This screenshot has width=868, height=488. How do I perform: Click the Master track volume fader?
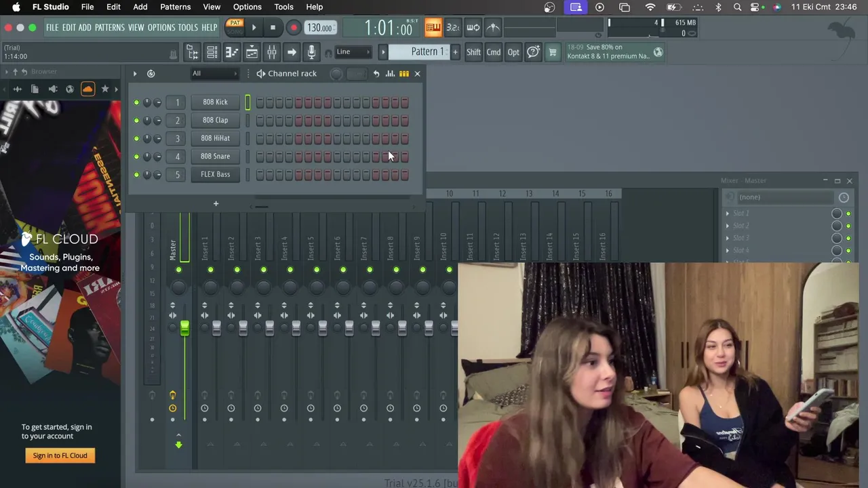click(184, 329)
